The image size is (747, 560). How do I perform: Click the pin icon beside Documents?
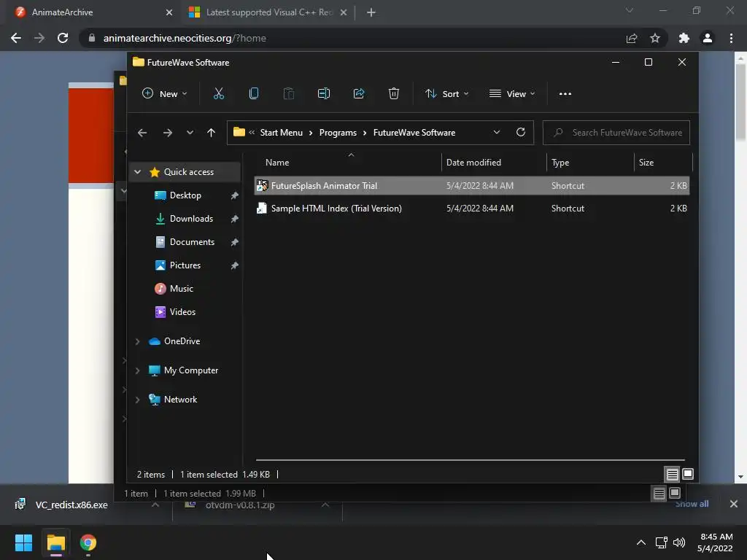[x=234, y=242]
